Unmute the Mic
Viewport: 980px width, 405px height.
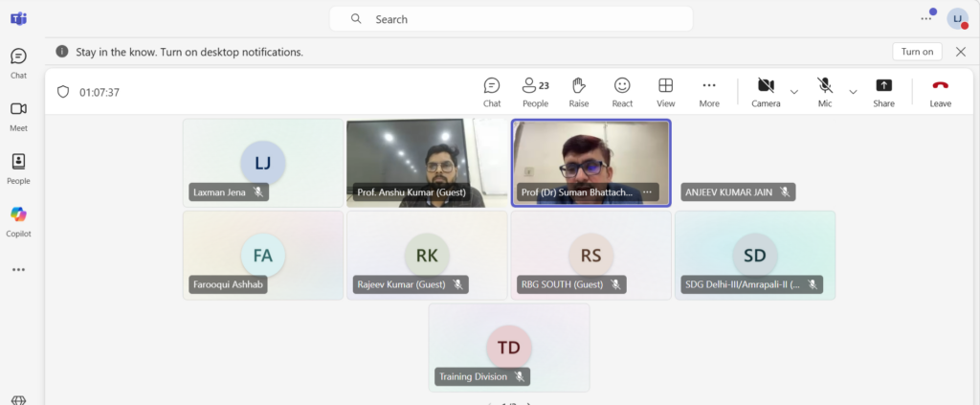(x=825, y=93)
